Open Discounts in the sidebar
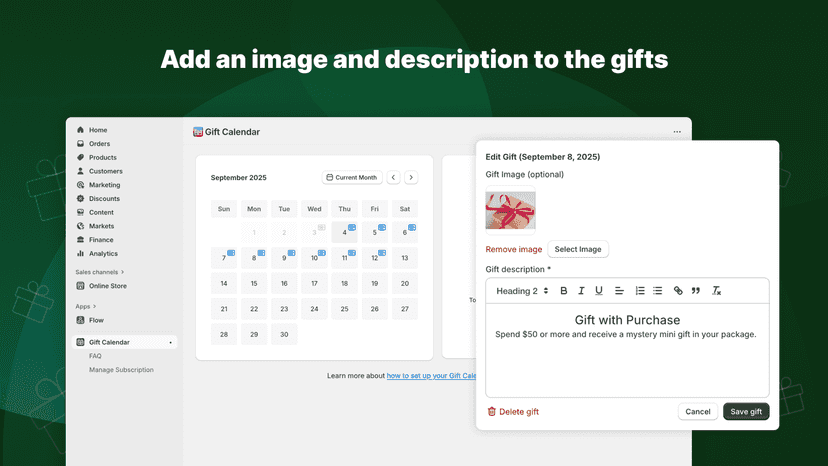Image resolution: width=828 pixels, height=466 pixels. click(x=104, y=199)
